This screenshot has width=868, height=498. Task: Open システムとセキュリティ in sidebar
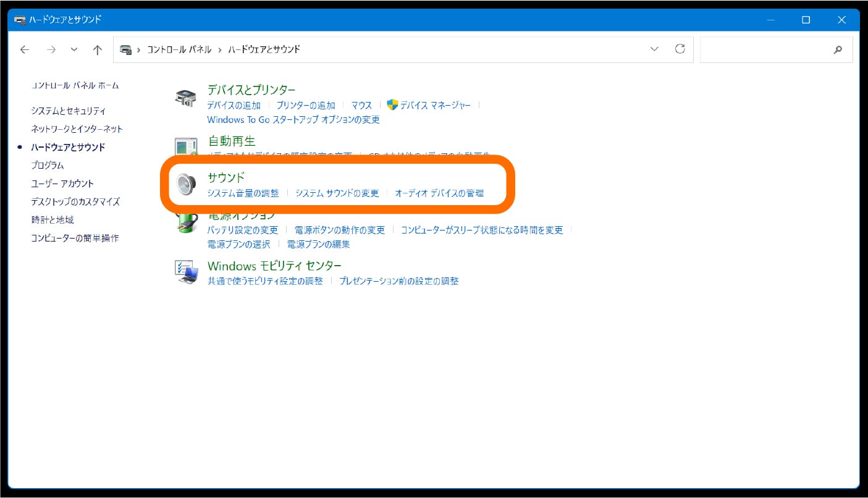click(x=69, y=111)
